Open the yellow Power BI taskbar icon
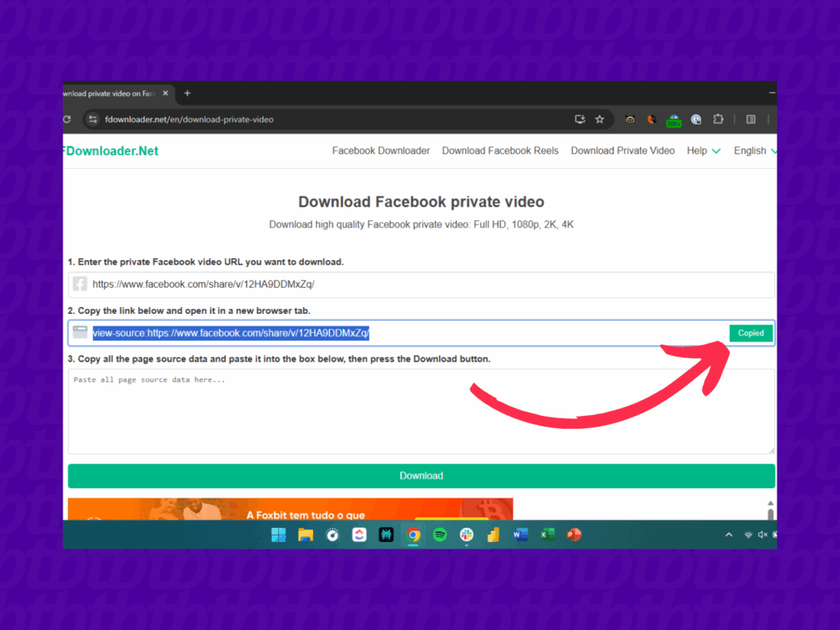840x630 pixels. click(x=494, y=535)
